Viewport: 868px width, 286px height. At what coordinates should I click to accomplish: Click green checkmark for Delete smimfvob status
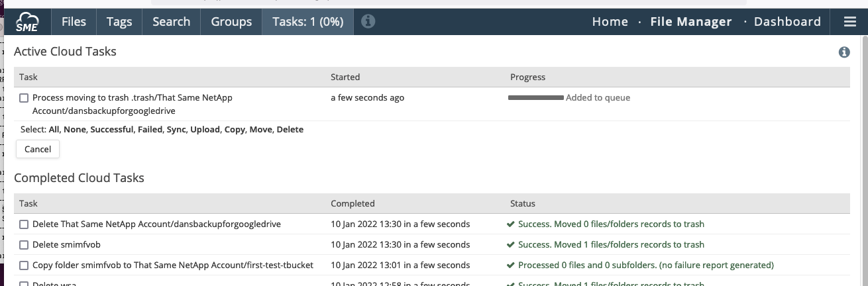click(x=511, y=245)
